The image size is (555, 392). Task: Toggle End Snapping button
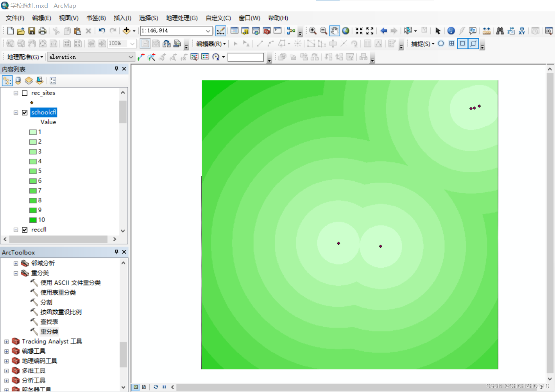[x=451, y=43]
